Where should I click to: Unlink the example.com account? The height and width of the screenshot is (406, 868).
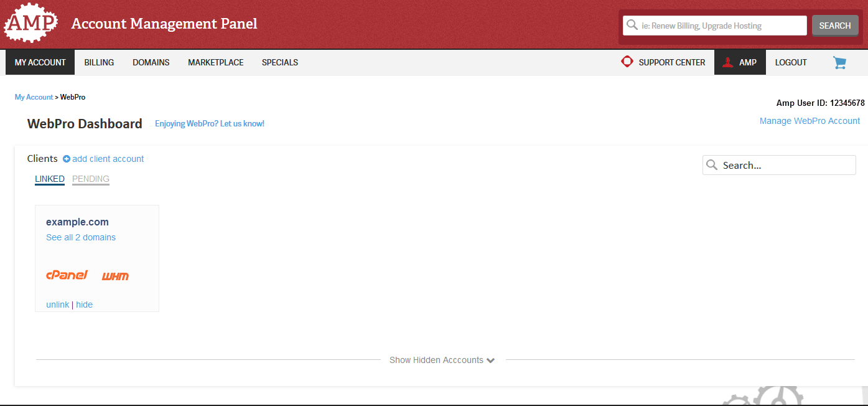coord(57,304)
